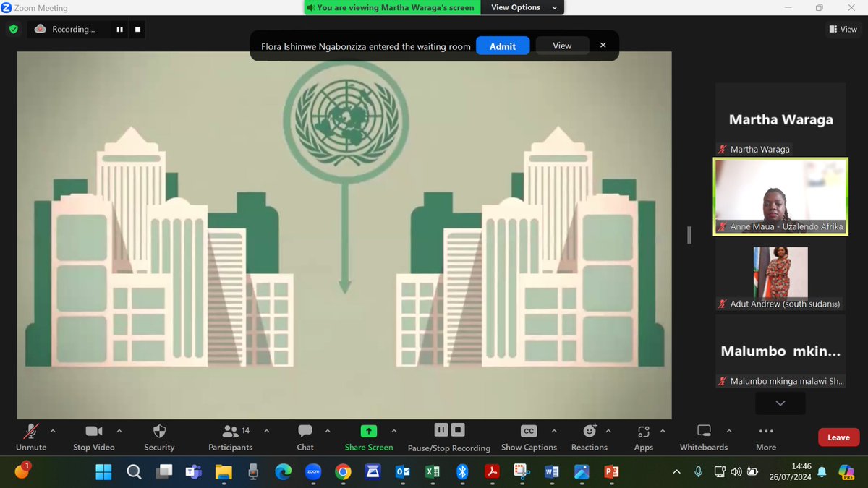Screen dimensions: 868x488
Task: Expand share options arrow beside Share Screen
Action: [394, 431]
